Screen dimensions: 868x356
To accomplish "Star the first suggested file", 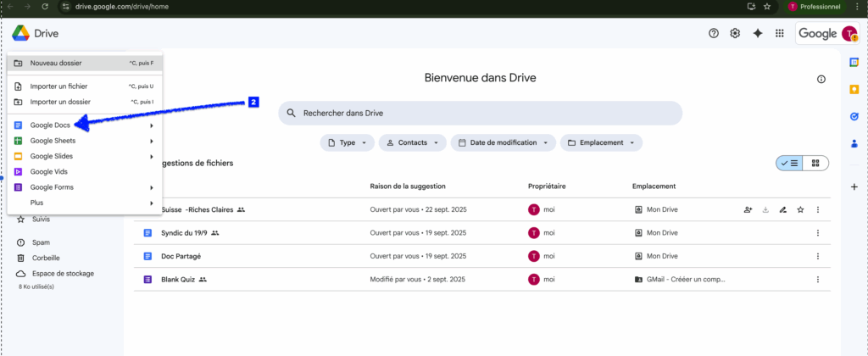I will point(800,209).
